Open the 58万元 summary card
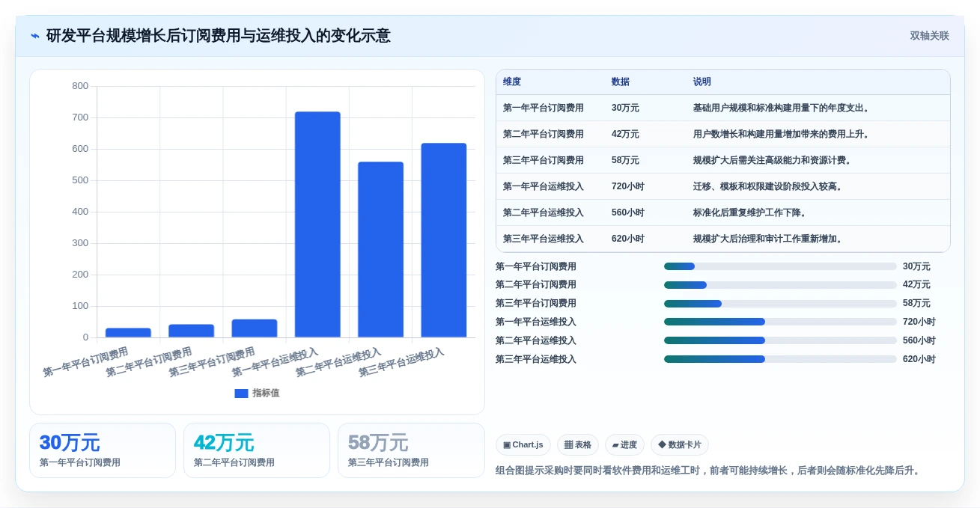980x508 pixels. point(411,450)
